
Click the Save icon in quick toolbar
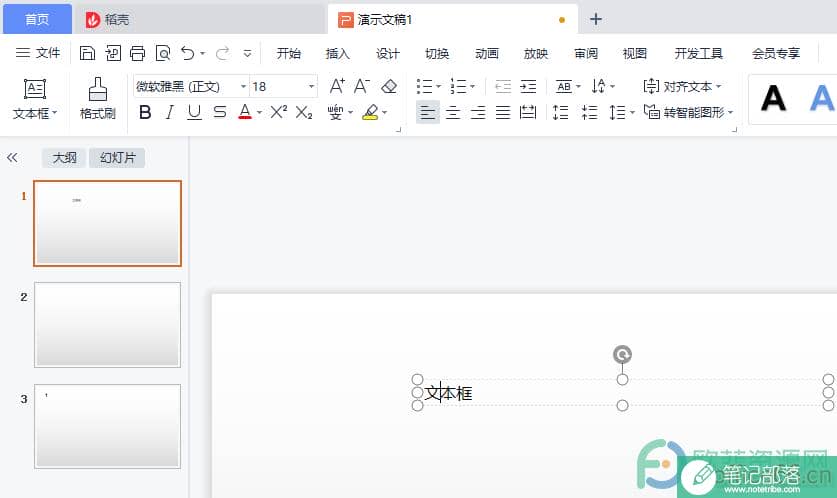(x=87, y=53)
